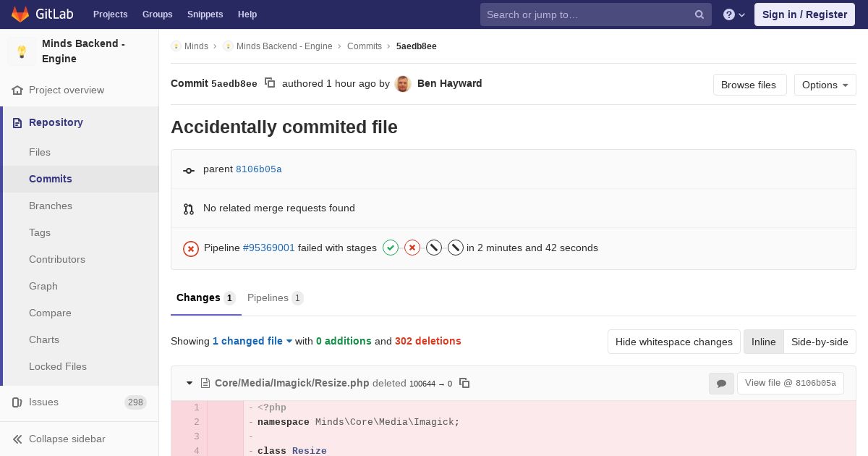Toggle comments with the speech bubble button
This screenshot has width=868, height=456.
pyautogui.click(x=721, y=384)
